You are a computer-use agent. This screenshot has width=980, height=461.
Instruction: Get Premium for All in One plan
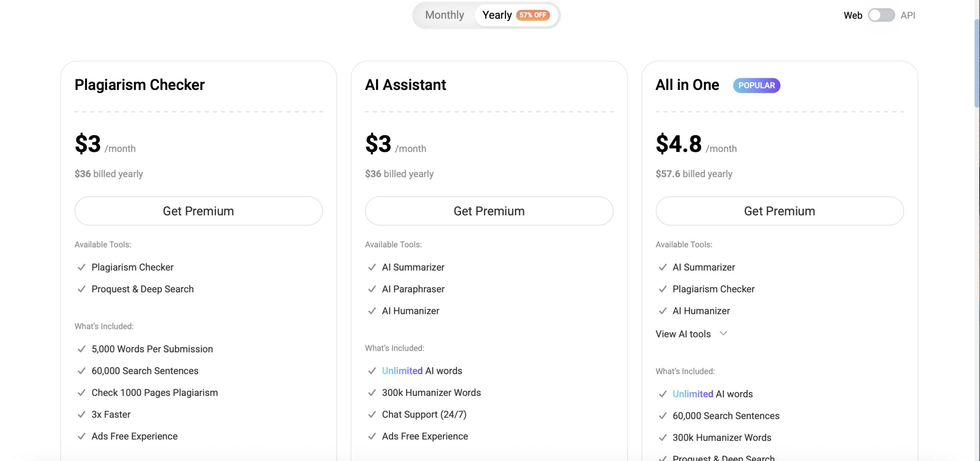[x=779, y=211]
